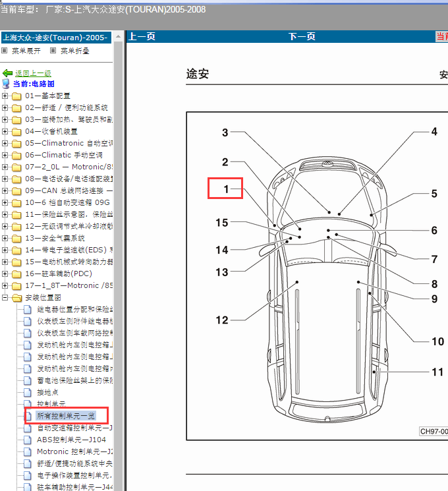448x491 pixels.
Task: Click the folder icon for 09—CAN 总线网络连接
Action: pyautogui.click(x=16, y=191)
